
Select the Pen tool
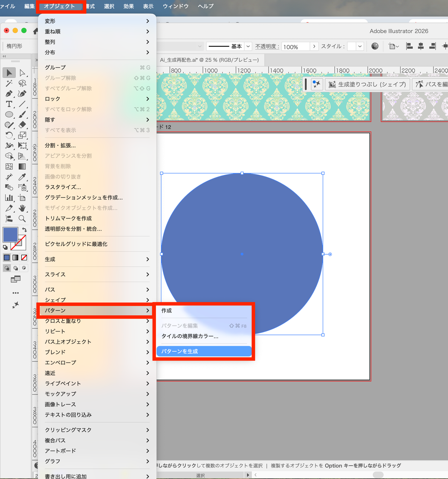pos(9,94)
